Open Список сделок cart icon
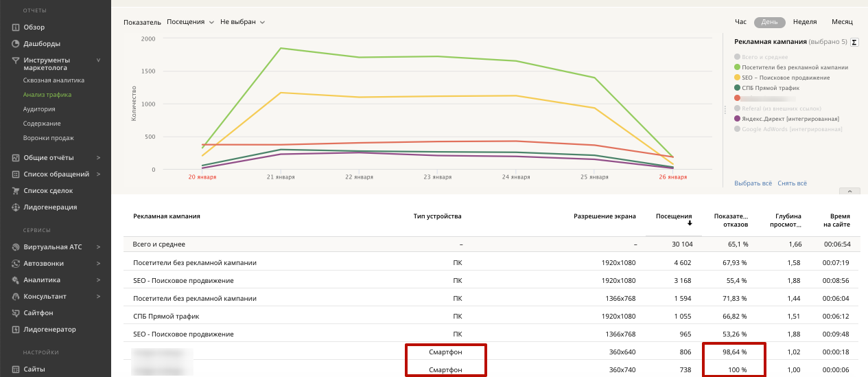This screenshot has width=868, height=377. (15, 191)
